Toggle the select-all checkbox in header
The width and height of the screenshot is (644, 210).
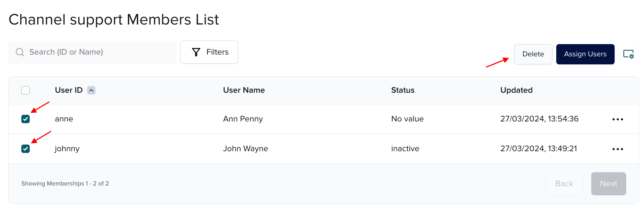(26, 90)
